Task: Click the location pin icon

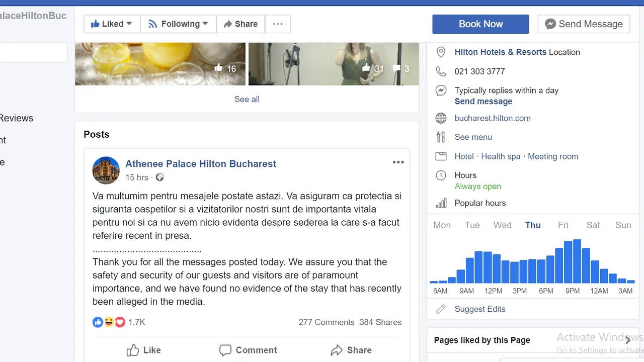Action: 441,52
